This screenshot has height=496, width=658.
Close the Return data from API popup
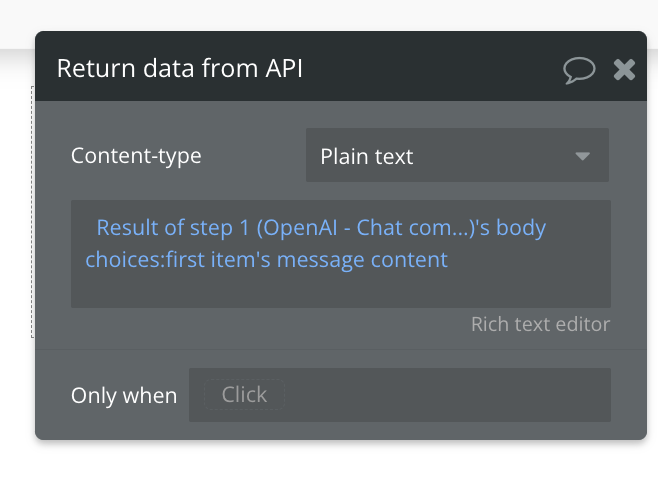click(x=624, y=69)
